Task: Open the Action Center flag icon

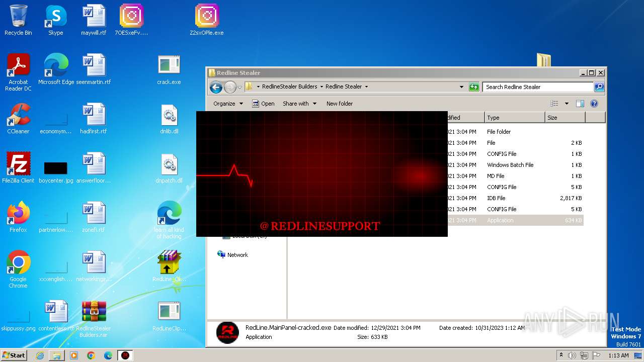Action: (595, 355)
